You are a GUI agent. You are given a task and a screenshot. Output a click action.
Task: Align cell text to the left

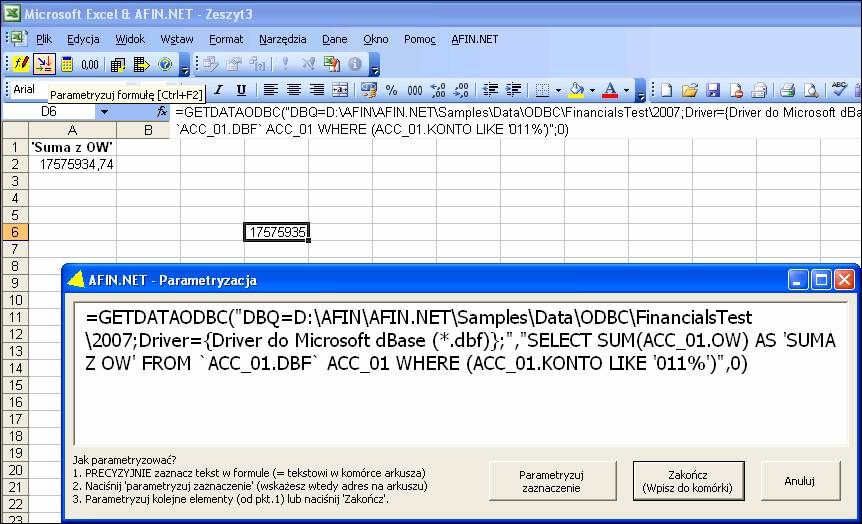[270, 90]
